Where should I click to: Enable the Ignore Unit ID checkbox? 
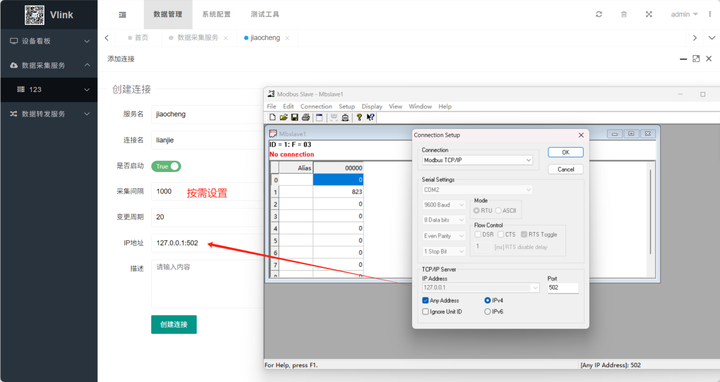(x=425, y=311)
